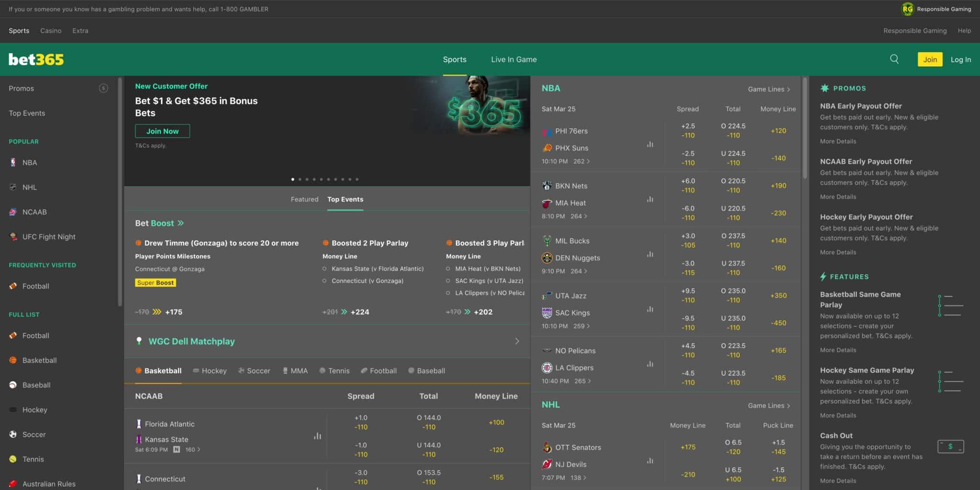Bet PHI 76ers money line +120

(778, 131)
